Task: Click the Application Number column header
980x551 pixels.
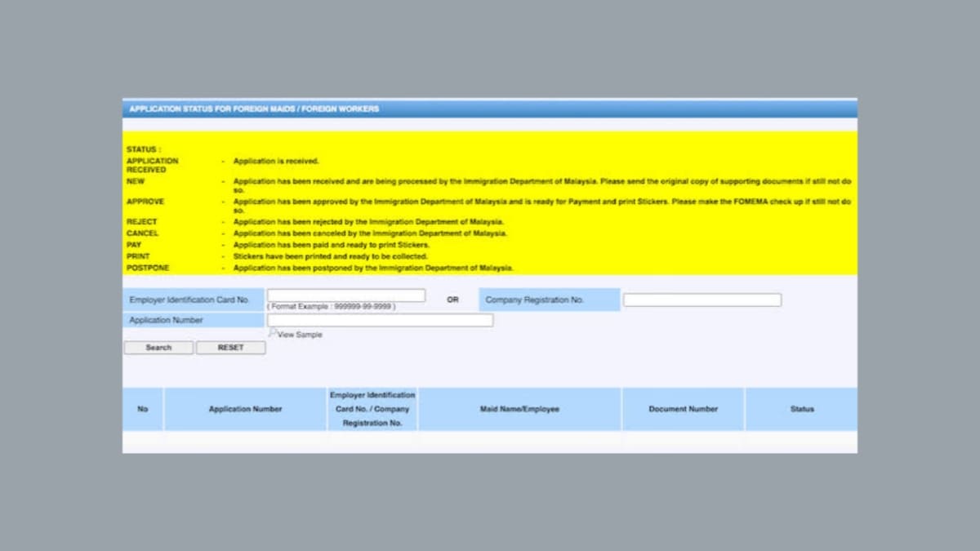Action: pyautogui.click(x=245, y=409)
